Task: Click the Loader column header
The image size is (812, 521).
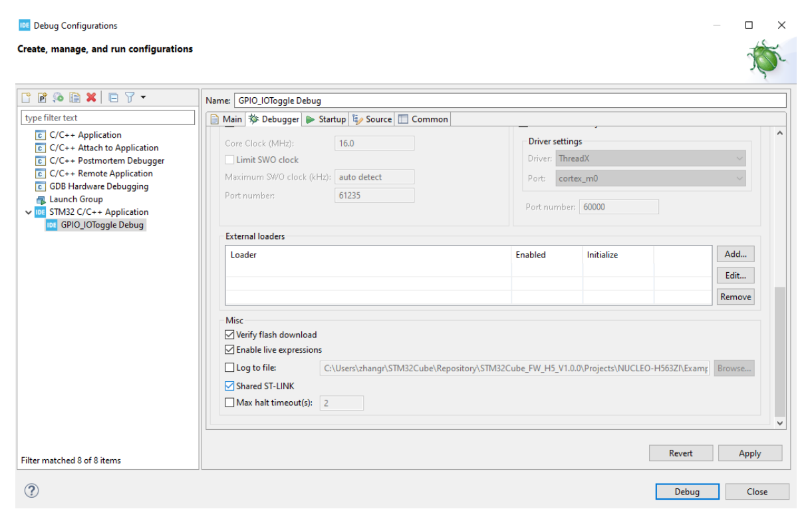Action: 368,255
